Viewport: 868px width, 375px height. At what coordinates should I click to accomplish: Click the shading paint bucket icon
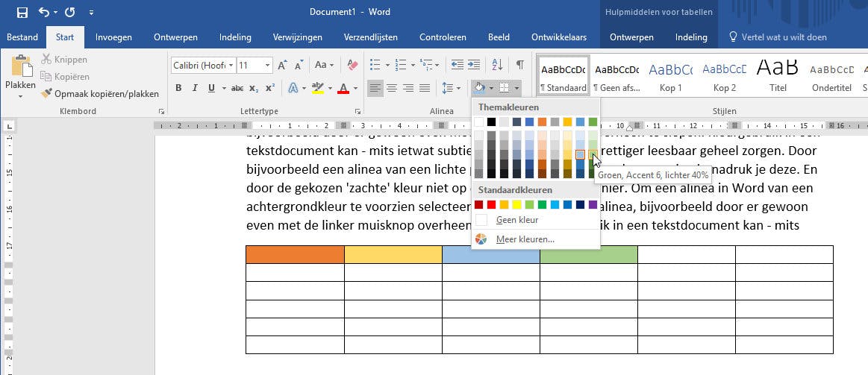pos(479,88)
